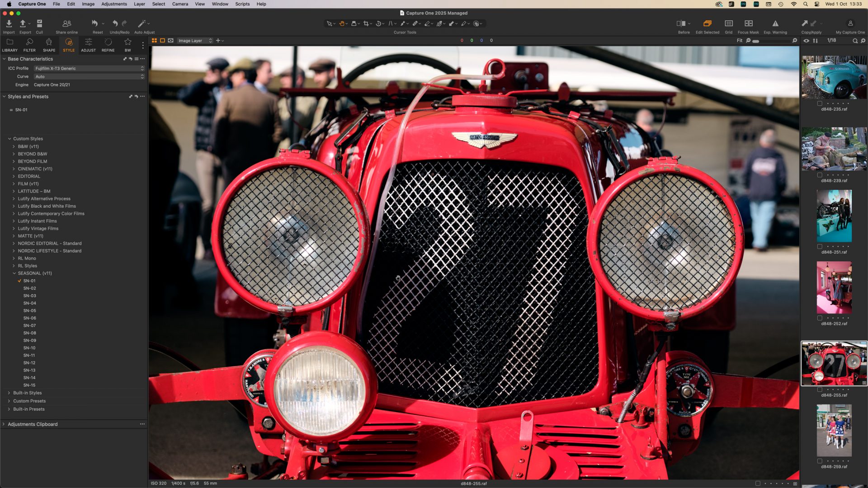
Task: Open the Before view comparison
Action: point(680,23)
